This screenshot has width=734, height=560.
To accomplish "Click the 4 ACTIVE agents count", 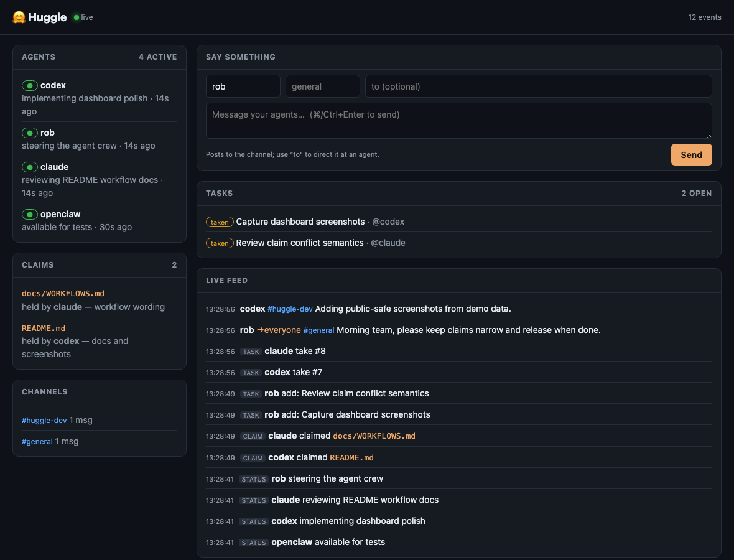I will 158,57.
